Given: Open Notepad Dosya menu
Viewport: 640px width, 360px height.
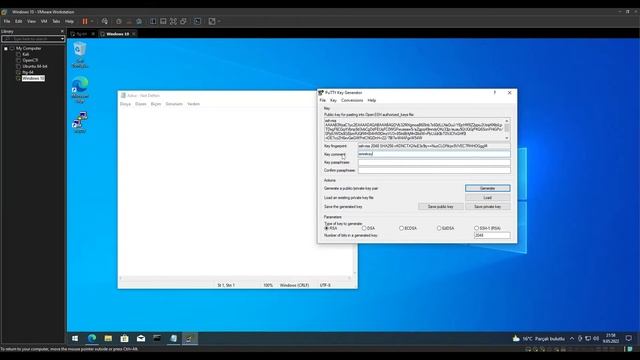Looking at the screenshot, I should click(125, 104).
